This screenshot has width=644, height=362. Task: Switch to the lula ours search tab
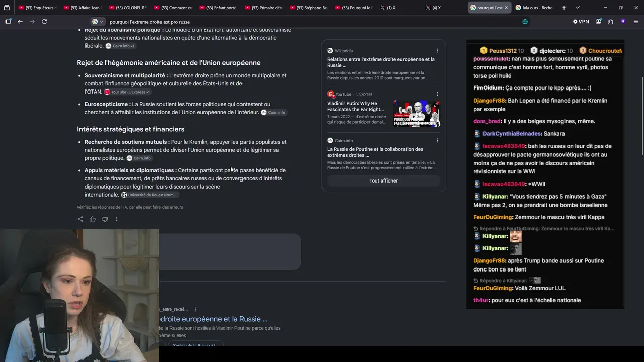534,8
